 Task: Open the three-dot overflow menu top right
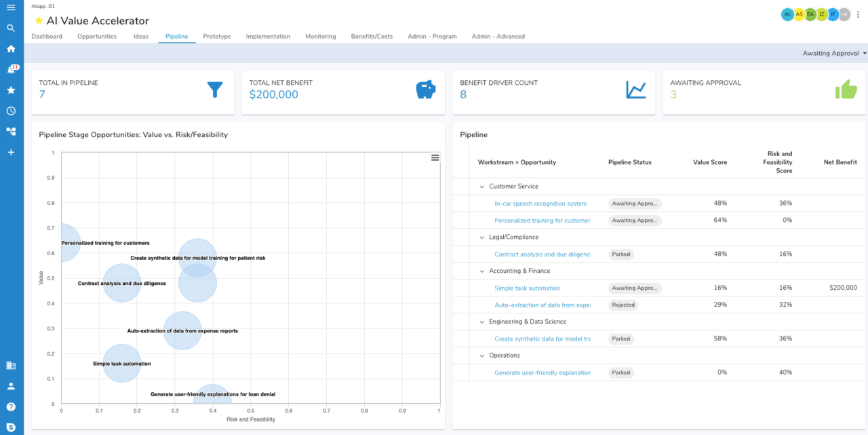pyautogui.click(x=858, y=14)
